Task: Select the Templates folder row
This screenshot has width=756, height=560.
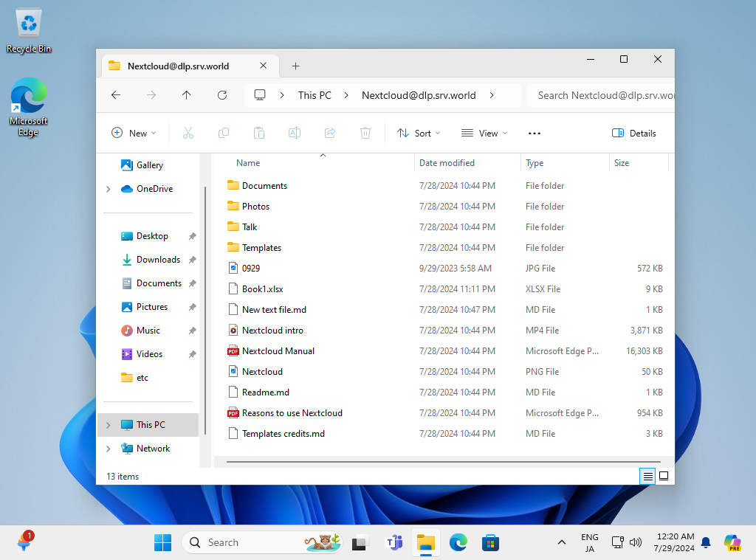Action: click(443, 247)
